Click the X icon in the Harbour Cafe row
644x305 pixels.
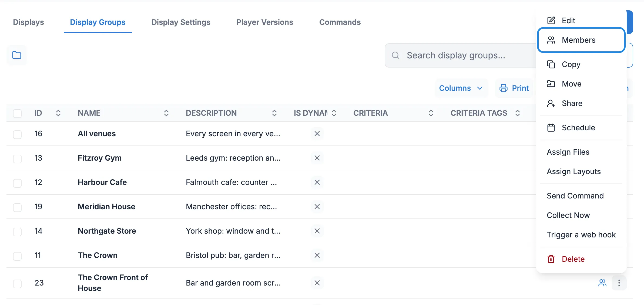(317, 182)
